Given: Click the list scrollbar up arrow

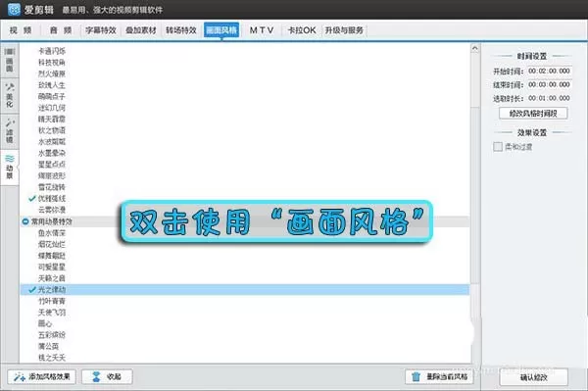Looking at the screenshot, I should [x=474, y=48].
